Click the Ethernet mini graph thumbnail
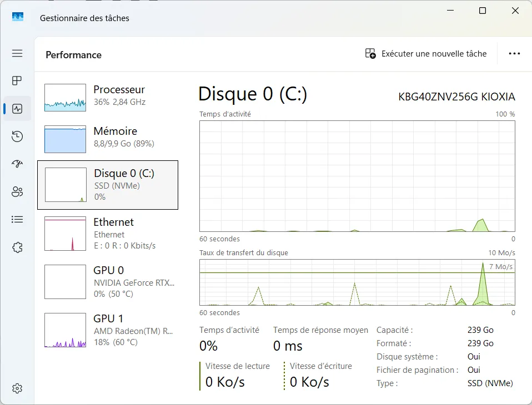532x405 pixels. (x=65, y=234)
